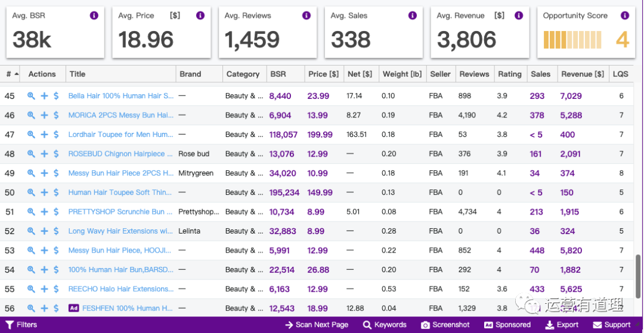The height and width of the screenshot is (333, 644).
Task: Toggle Sponsored products display
Action: [507, 325]
